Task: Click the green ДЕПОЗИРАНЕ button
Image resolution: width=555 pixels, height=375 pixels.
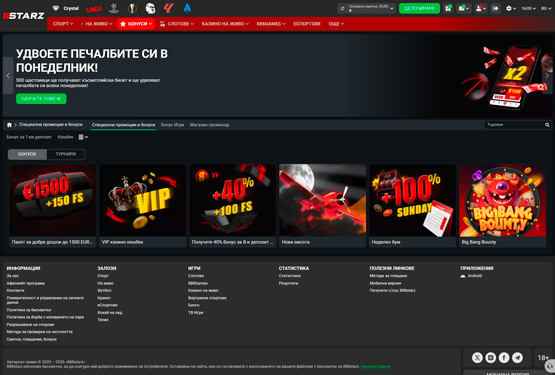Action: pyautogui.click(x=419, y=8)
